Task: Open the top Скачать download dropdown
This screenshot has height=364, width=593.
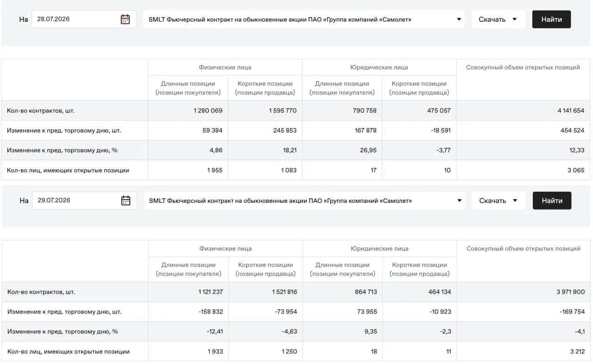Action: click(498, 19)
